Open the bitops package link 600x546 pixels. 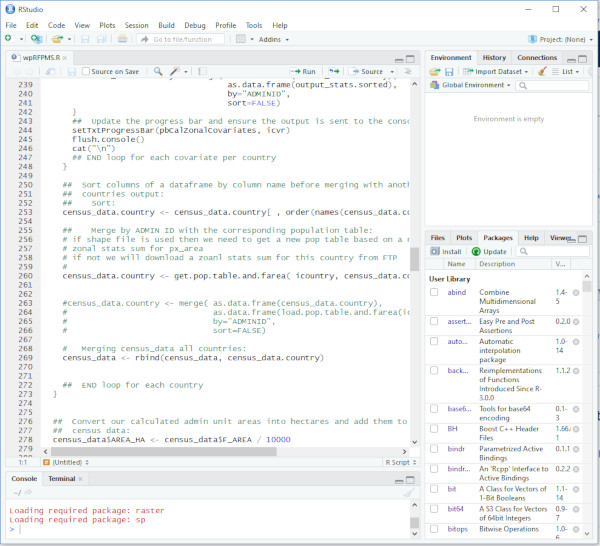(458, 529)
